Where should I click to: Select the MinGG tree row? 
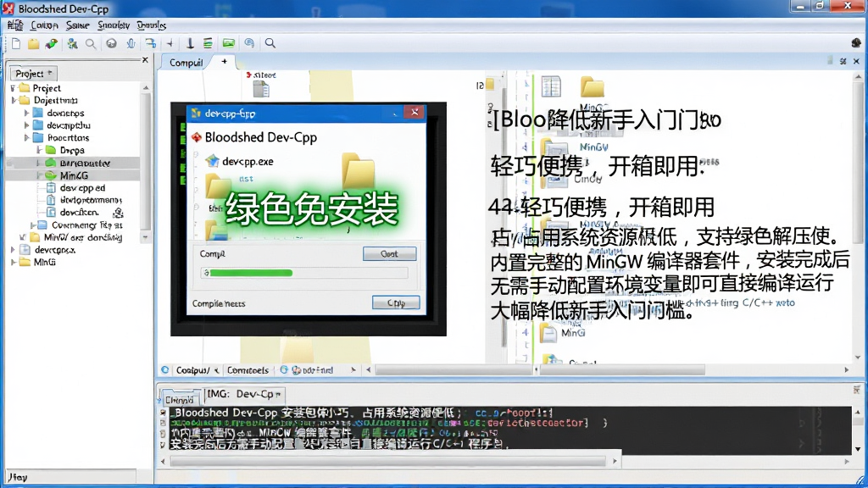click(74, 175)
